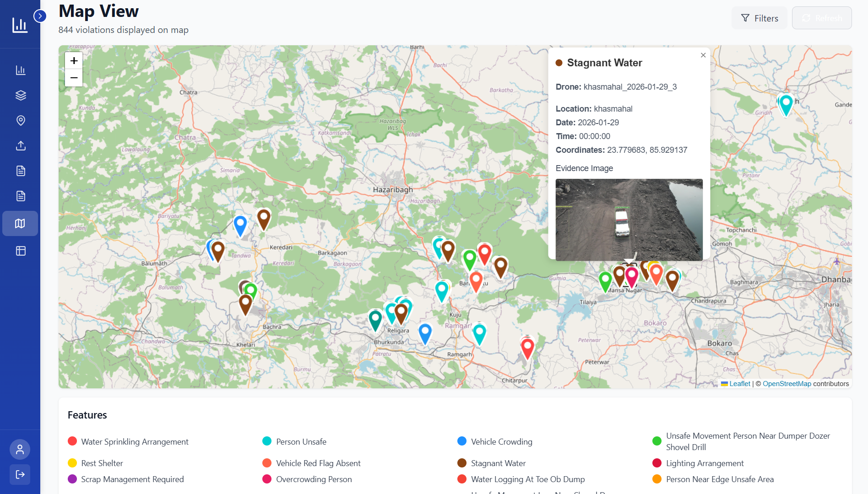
Task: Open the location pin page in the sidebar
Action: click(21, 120)
